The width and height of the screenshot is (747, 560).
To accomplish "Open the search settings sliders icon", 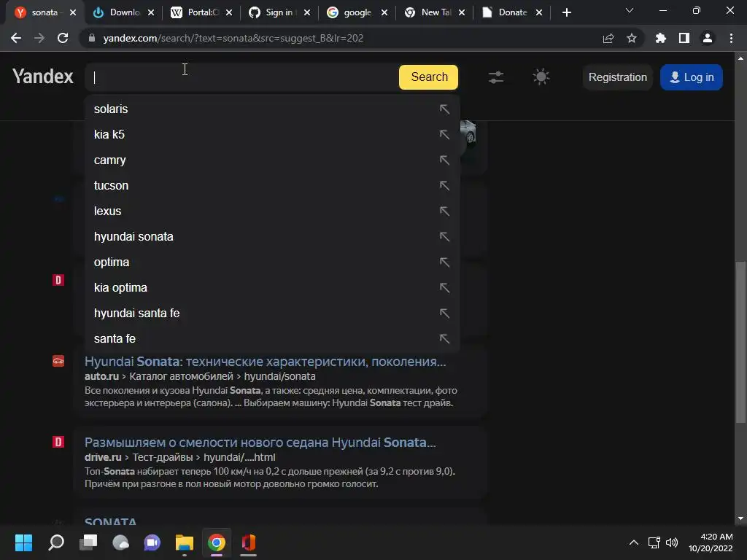I will (x=496, y=77).
